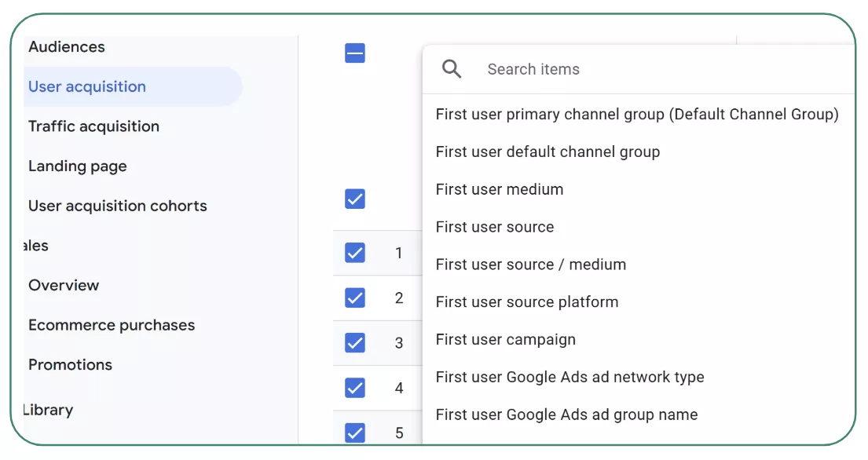Viewport: 868px width, 460px height.
Task: Go to the Audiences section
Action: [66, 47]
